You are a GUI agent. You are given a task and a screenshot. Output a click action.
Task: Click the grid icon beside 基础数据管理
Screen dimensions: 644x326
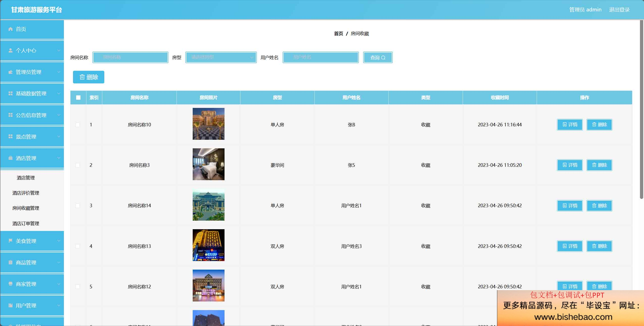point(10,94)
